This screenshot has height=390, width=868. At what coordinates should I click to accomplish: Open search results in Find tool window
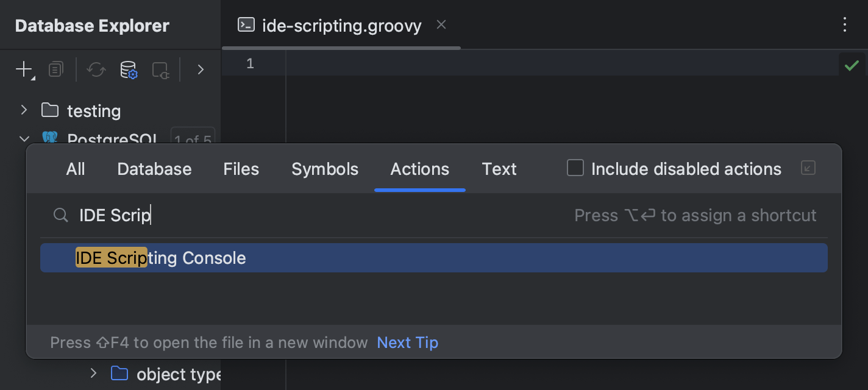click(x=808, y=168)
